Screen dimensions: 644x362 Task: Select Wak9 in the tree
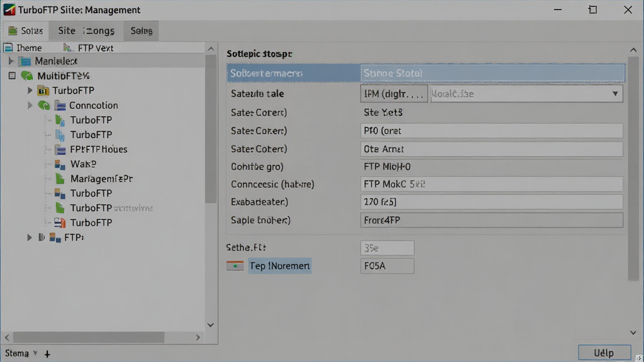click(84, 164)
